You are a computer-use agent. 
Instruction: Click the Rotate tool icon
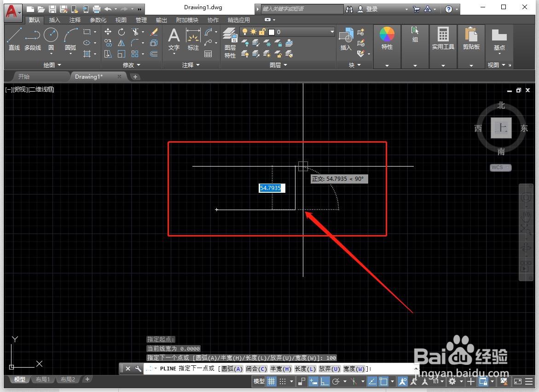[122, 32]
